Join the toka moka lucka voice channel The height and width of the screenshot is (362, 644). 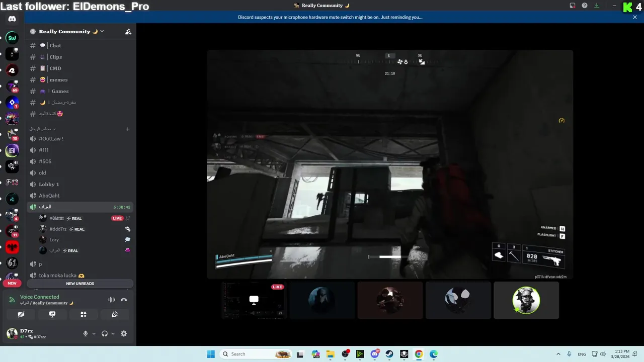pyautogui.click(x=80, y=276)
